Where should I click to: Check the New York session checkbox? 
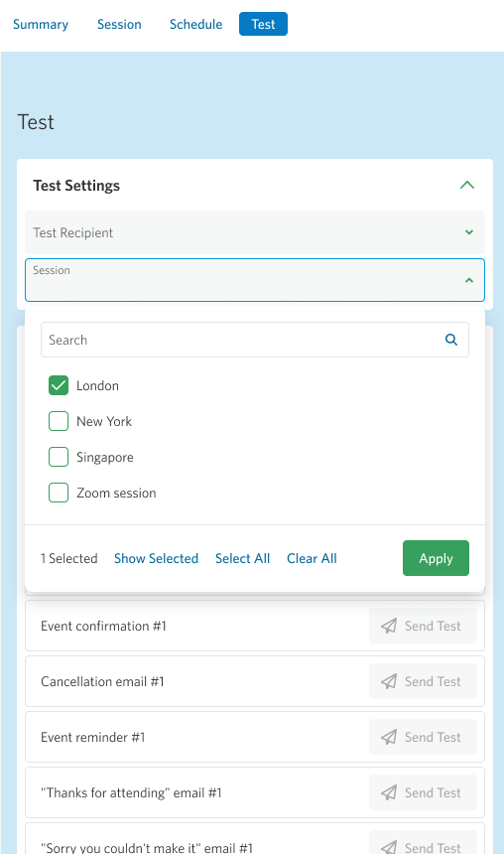[59, 421]
